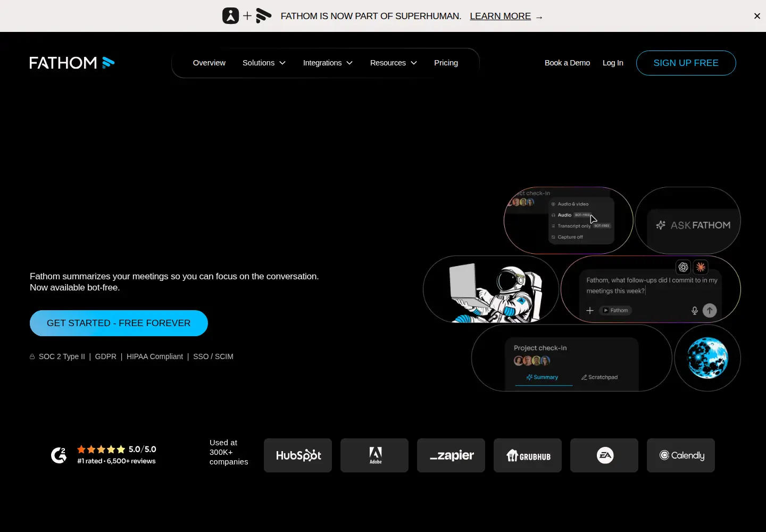Click the 'GDPR' compliance text

click(x=106, y=356)
